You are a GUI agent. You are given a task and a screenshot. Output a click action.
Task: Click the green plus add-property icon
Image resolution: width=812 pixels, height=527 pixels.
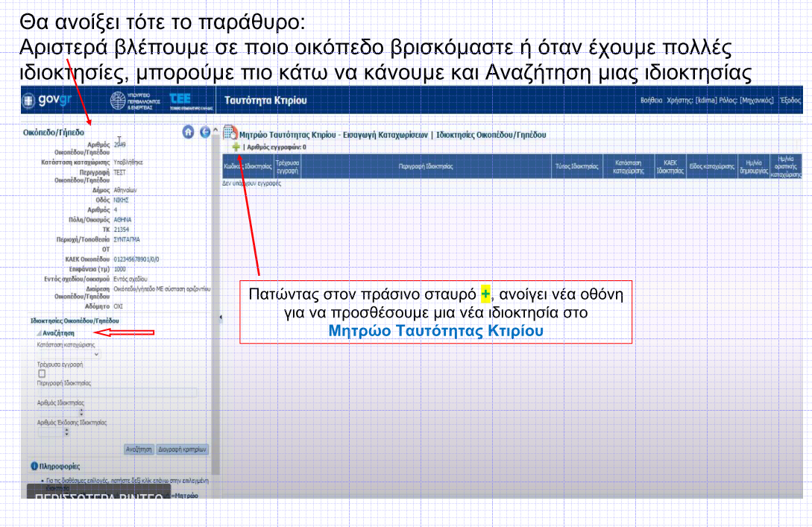(x=236, y=148)
